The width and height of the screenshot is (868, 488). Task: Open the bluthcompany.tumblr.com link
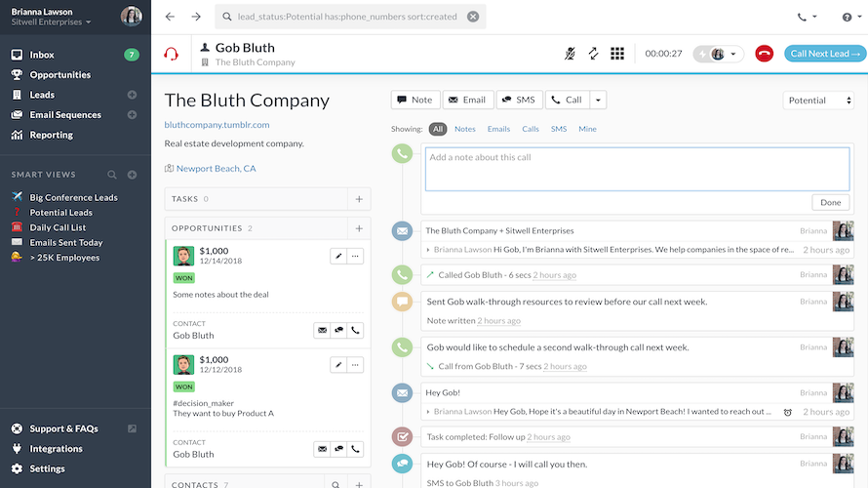pos(217,125)
